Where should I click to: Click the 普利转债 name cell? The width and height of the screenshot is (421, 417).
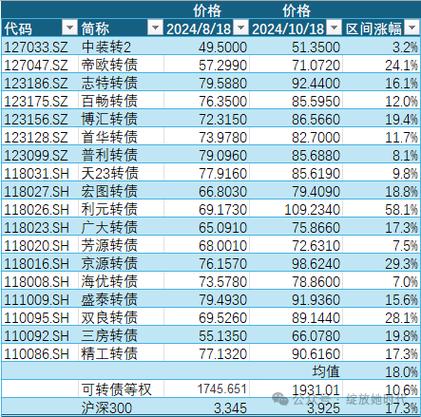(121, 155)
